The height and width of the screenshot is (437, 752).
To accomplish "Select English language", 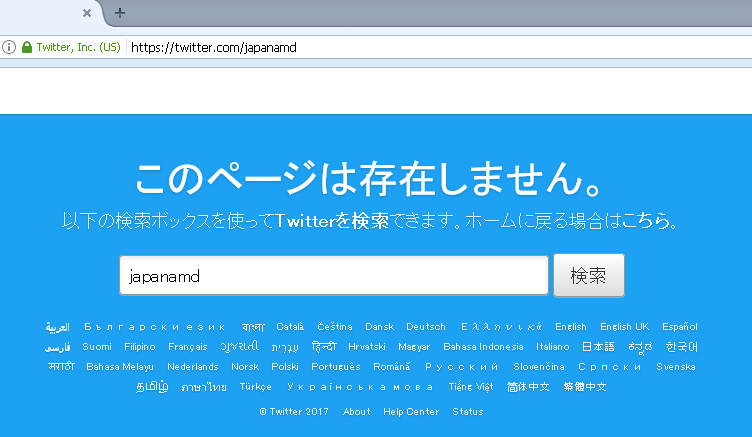I will (x=571, y=327).
